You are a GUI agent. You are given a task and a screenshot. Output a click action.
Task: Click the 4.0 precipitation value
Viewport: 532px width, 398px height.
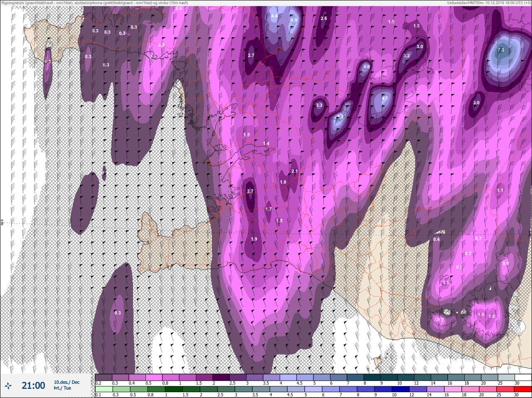(x=367, y=67)
